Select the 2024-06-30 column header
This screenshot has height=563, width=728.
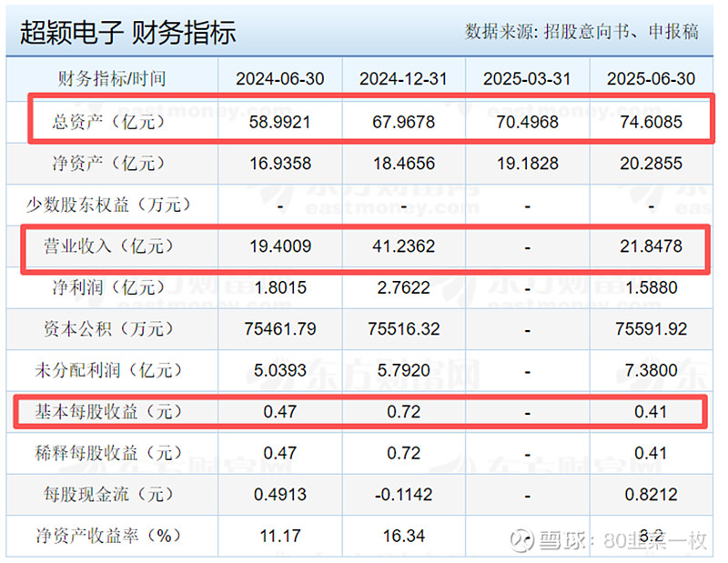pyautogui.click(x=280, y=79)
